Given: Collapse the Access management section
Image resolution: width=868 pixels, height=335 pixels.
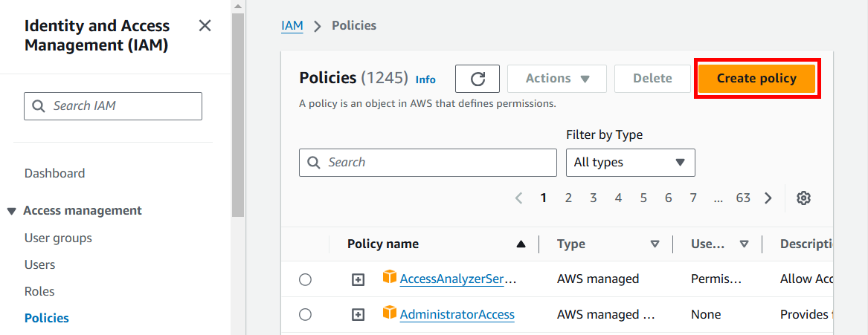Looking at the screenshot, I should pos(12,211).
